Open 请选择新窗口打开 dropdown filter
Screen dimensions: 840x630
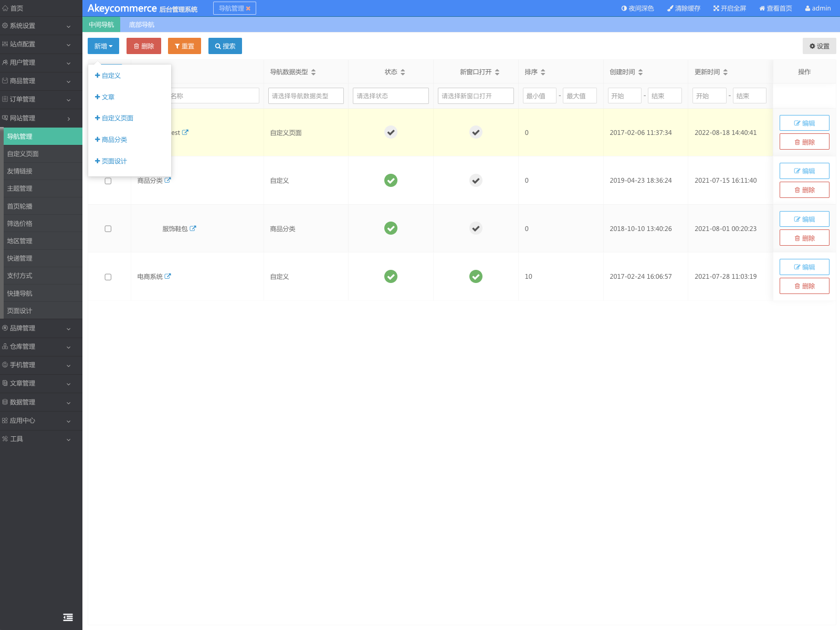[x=476, y=96]
